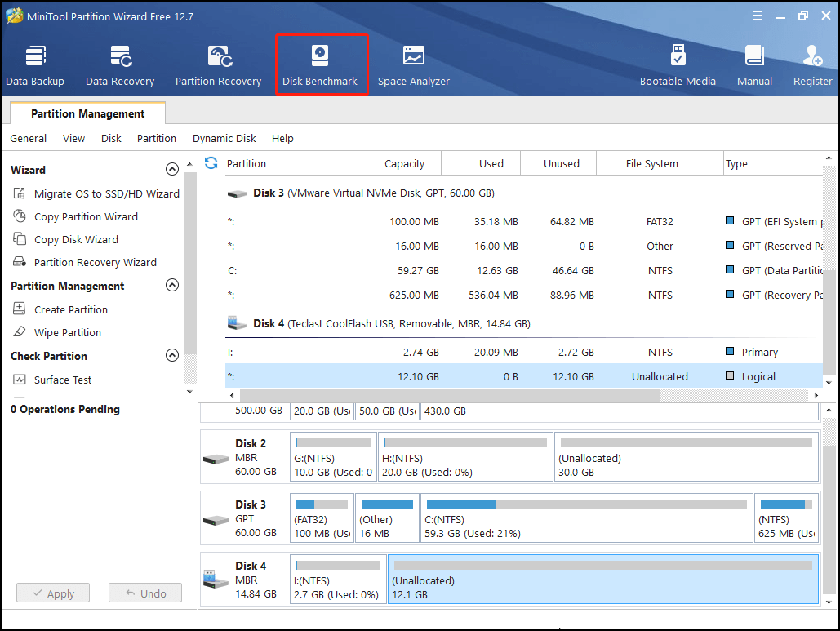Open the Data Backup tool
The height and width of the screenshot is (631, 840).
(35, 65)
